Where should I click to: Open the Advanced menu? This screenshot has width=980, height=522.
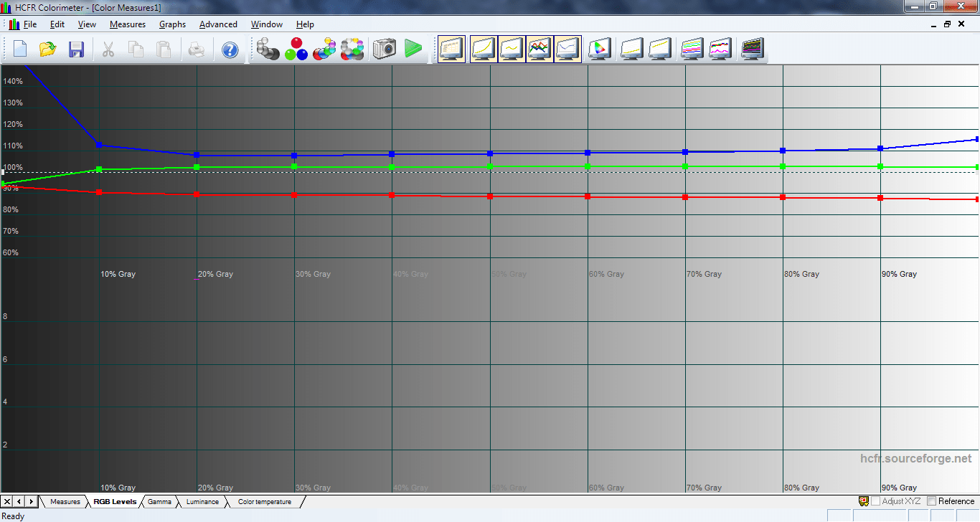click(218, 24)
